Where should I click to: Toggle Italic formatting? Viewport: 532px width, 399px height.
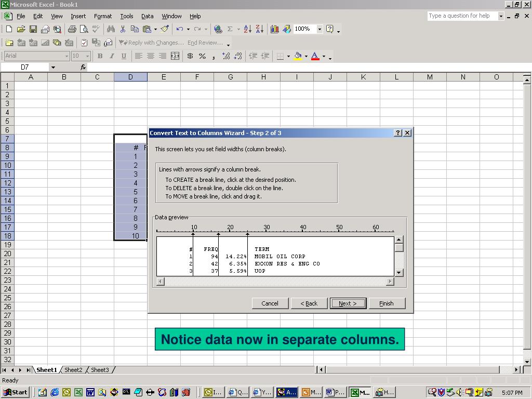click(112, 56)
